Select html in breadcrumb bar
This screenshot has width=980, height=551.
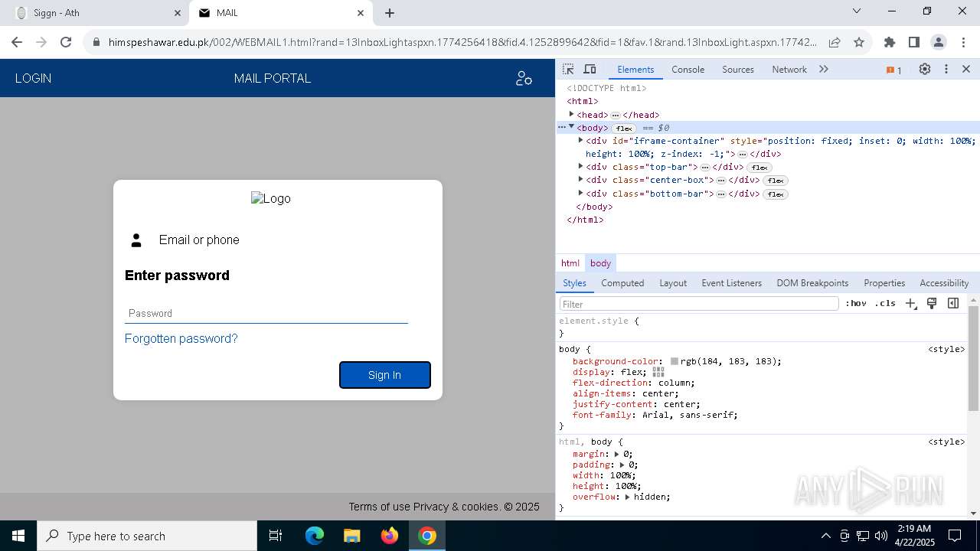pyautogui.click(x=570, y=262)
